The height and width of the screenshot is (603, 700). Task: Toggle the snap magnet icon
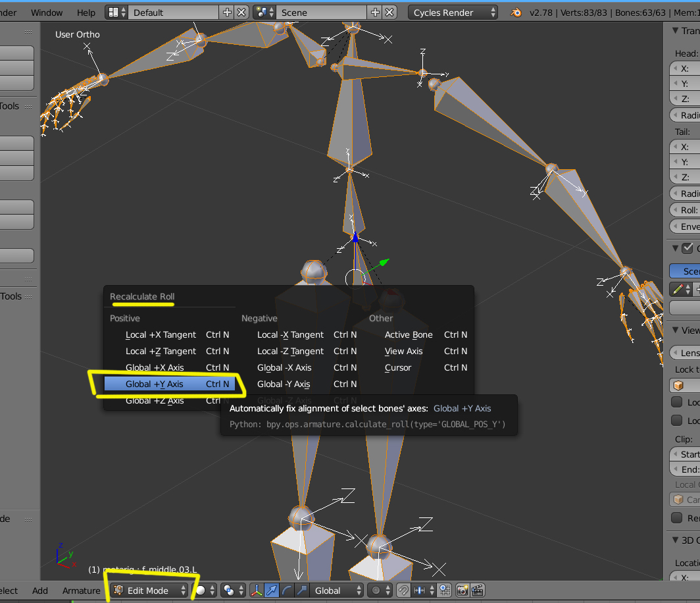403,590
